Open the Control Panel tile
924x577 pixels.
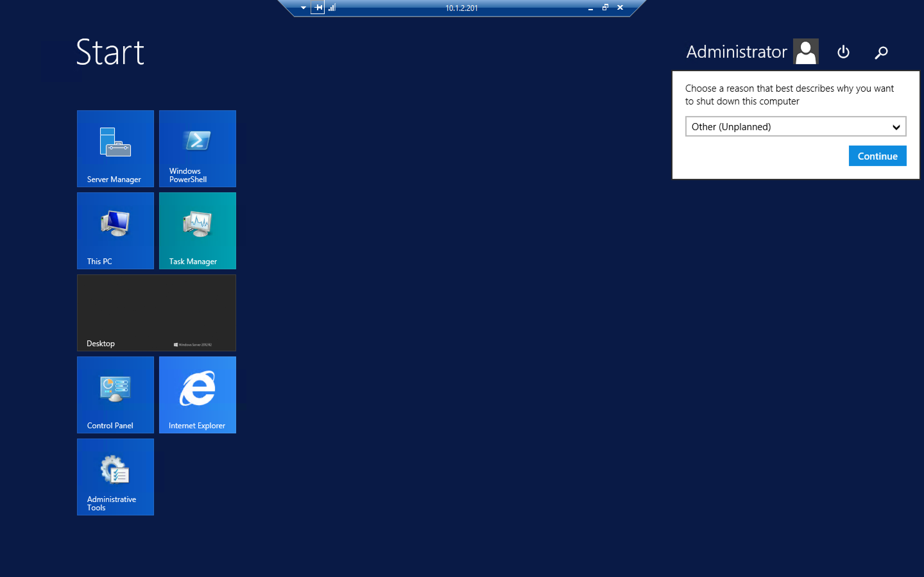[115, 395]
